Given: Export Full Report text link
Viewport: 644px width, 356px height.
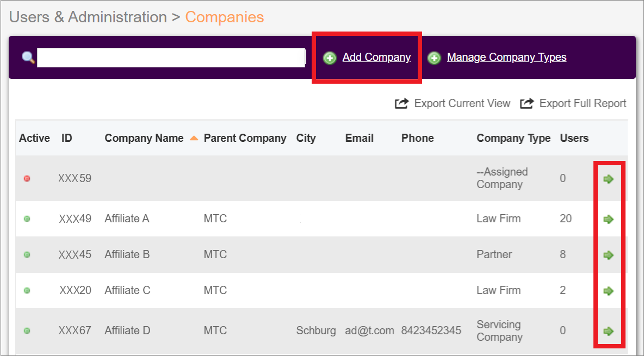Looking at the screenshot, I should (583, 103).
